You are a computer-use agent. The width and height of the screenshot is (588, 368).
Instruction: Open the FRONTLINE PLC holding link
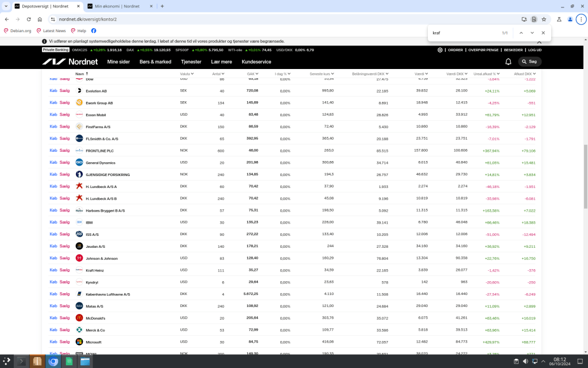point(99,151)
